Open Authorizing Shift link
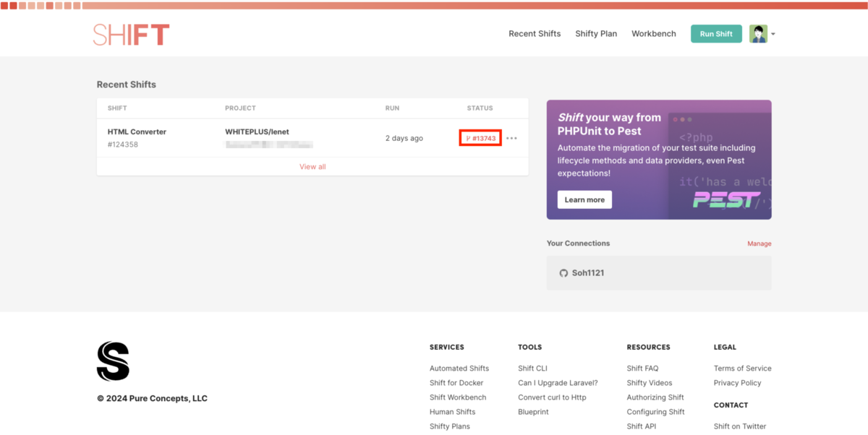This screenshot has width=868, height=435. click(655, 397)
